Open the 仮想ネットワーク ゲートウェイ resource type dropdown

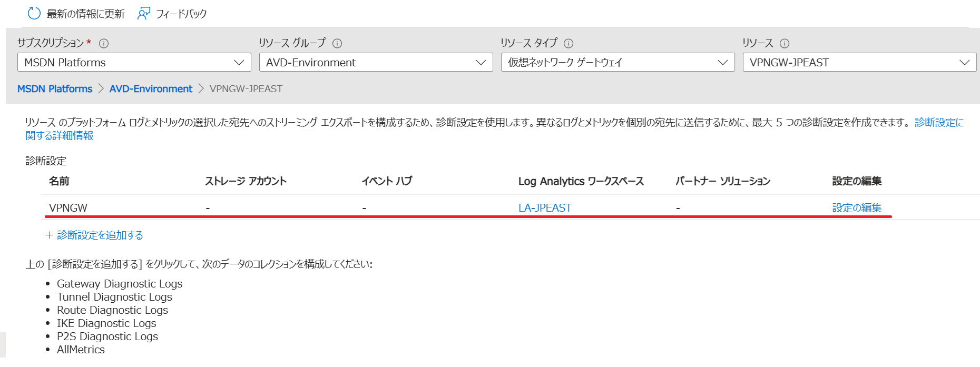click(x=618, y=62)
